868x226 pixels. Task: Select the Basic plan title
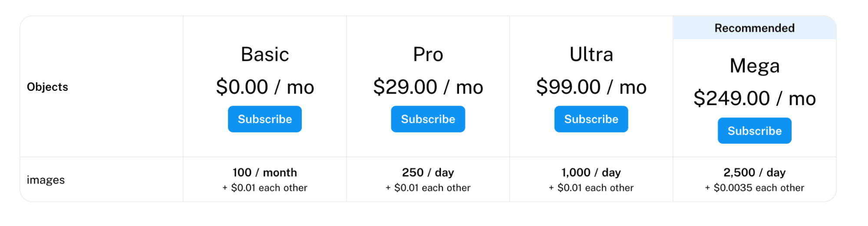point(265,54)
